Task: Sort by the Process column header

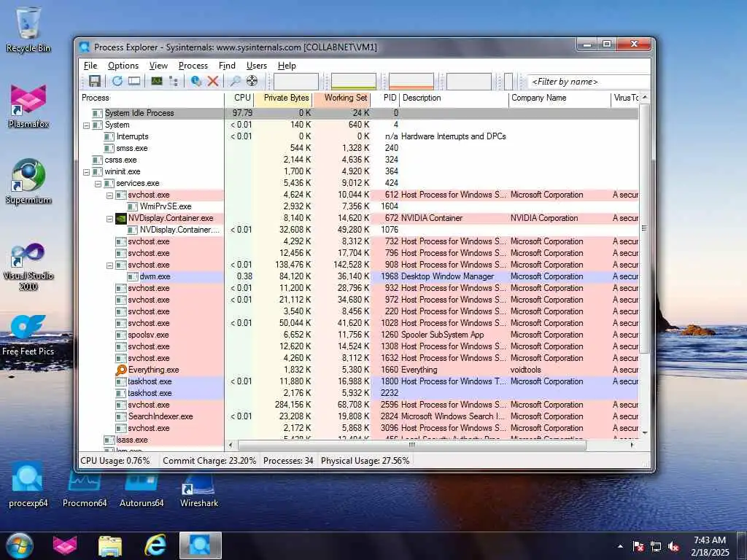Action: coord(152,98)
